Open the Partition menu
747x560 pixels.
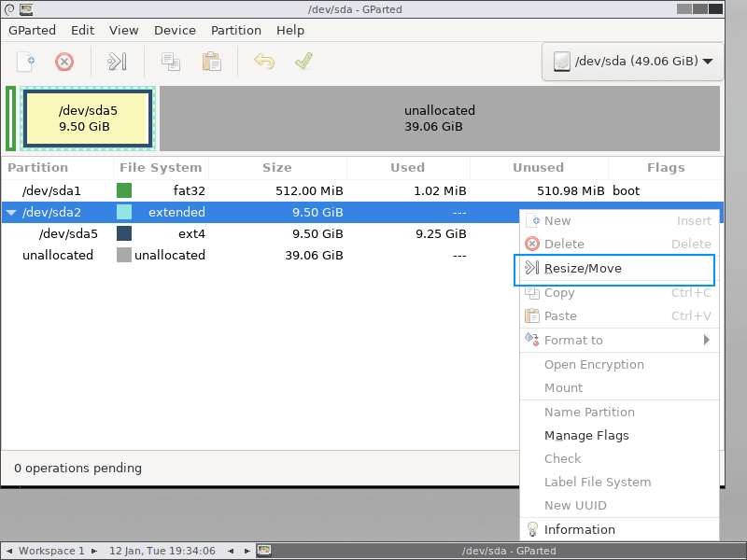pyautogui.click(x=235, y=30)
